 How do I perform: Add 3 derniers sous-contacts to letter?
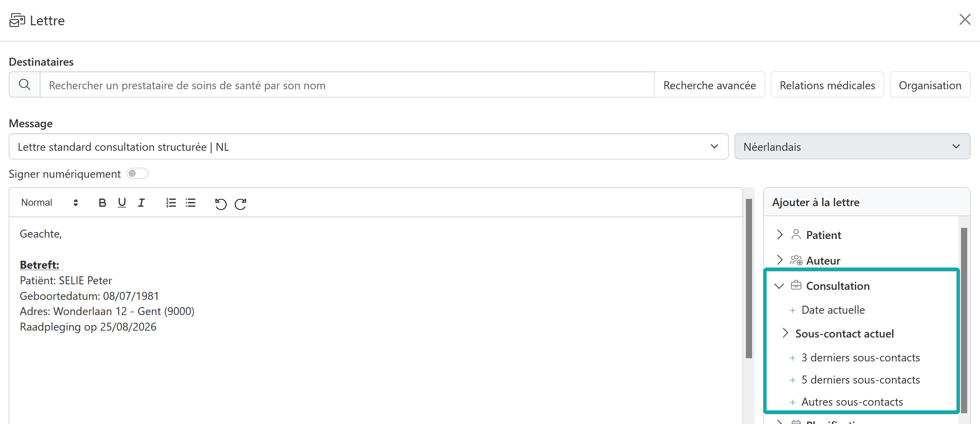[x=860, y=357]
